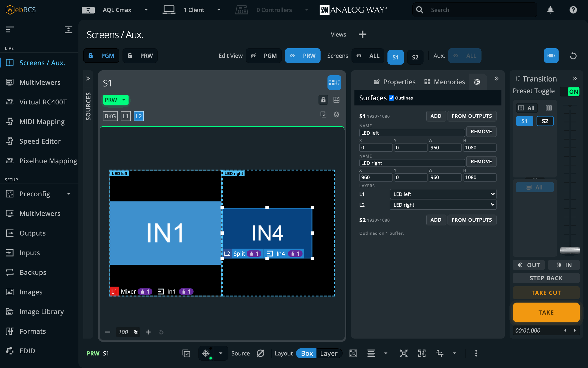The width and height of the screenshot is (588, 368).
Task: Click the TAKE CUT button
Action: pos(546,293)
